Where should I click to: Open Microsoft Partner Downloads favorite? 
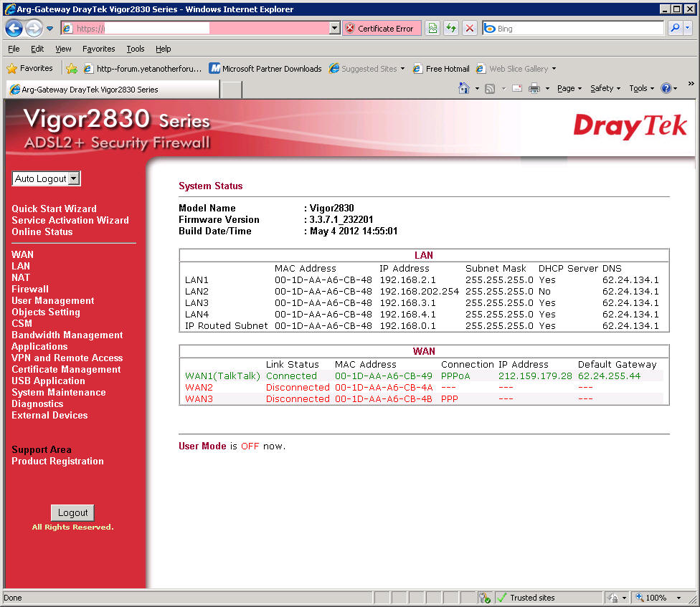pos(265,68)
